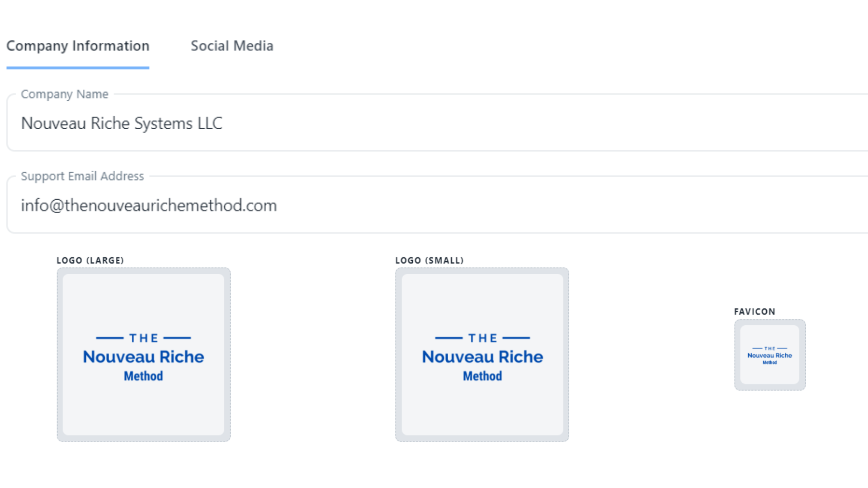Image resolution: width=868 pixels, height=488 pixels.
Task: Click "THE" heading in large logo image
Action: (143, 338)
